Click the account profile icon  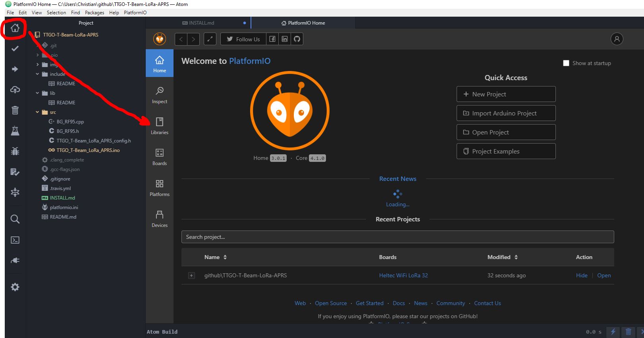click(x=617, y=39)
